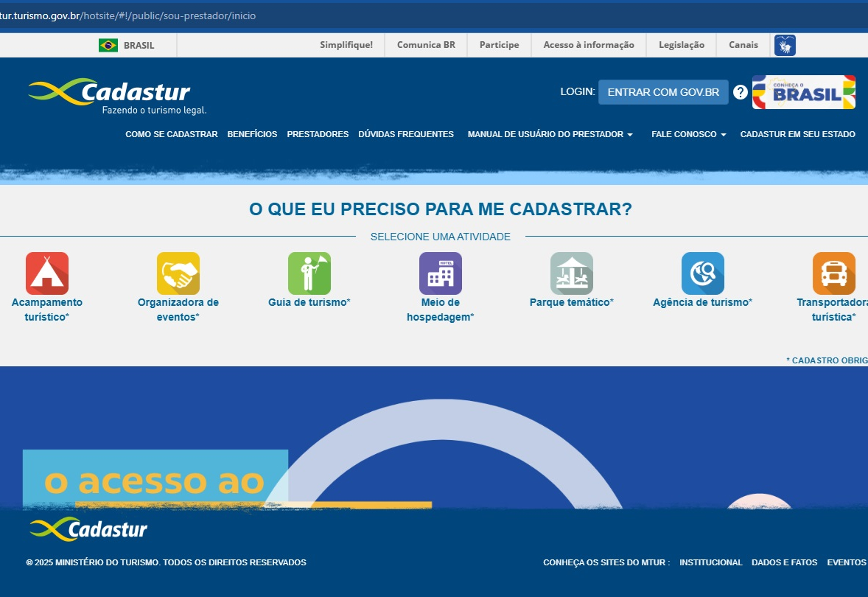Open the Comunica BR link
Screen dimensions: 868x597
coord(426,45)
